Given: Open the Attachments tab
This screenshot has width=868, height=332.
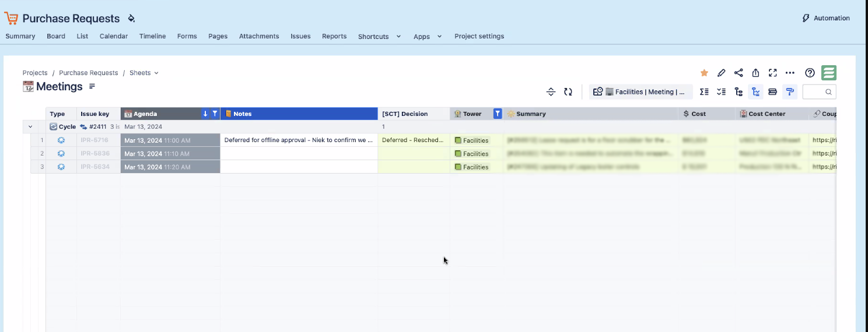Looking at the screenshot, I should pos(259,36).
